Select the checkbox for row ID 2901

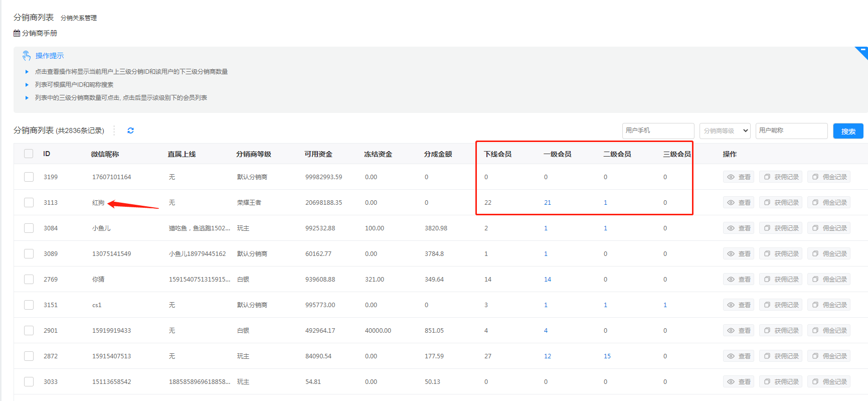pos(29,331)
